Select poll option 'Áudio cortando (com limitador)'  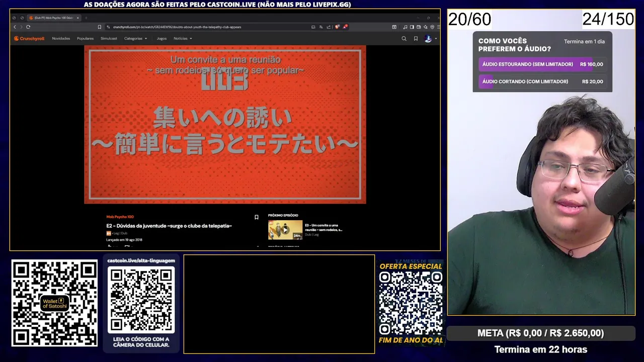tap(542, 81)
